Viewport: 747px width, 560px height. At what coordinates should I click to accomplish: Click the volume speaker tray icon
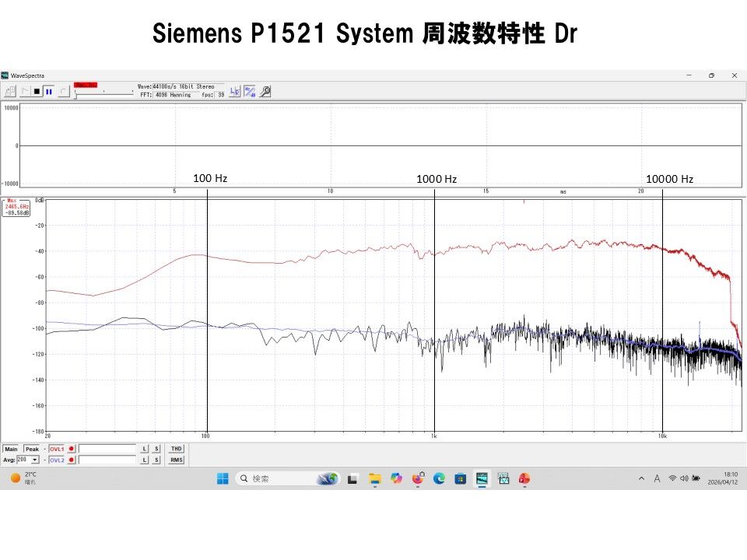(684, 478)
